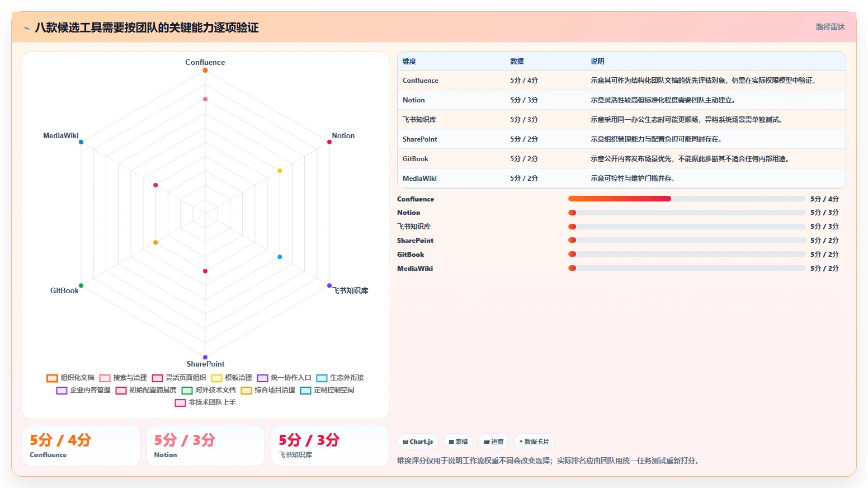Click the green data point at GitBook axis tip

81,285
